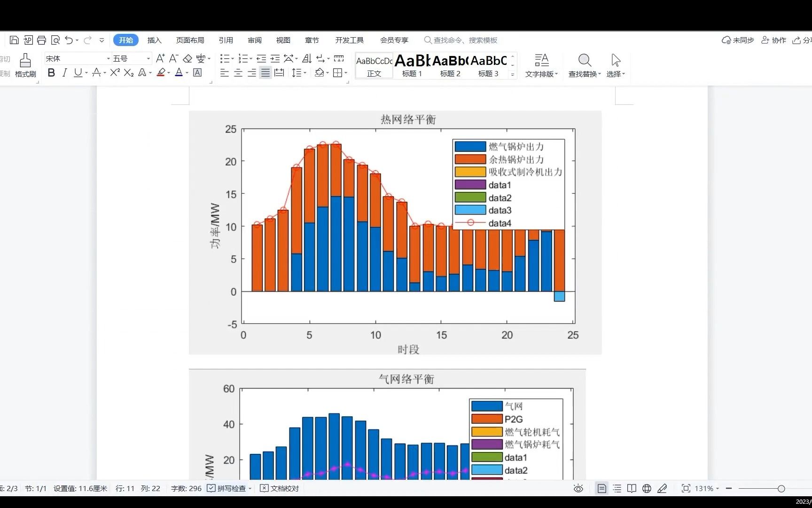The image size is (812, 508).
Task: Click the Print icon in quick access toolbar
Action: point(41,40)
